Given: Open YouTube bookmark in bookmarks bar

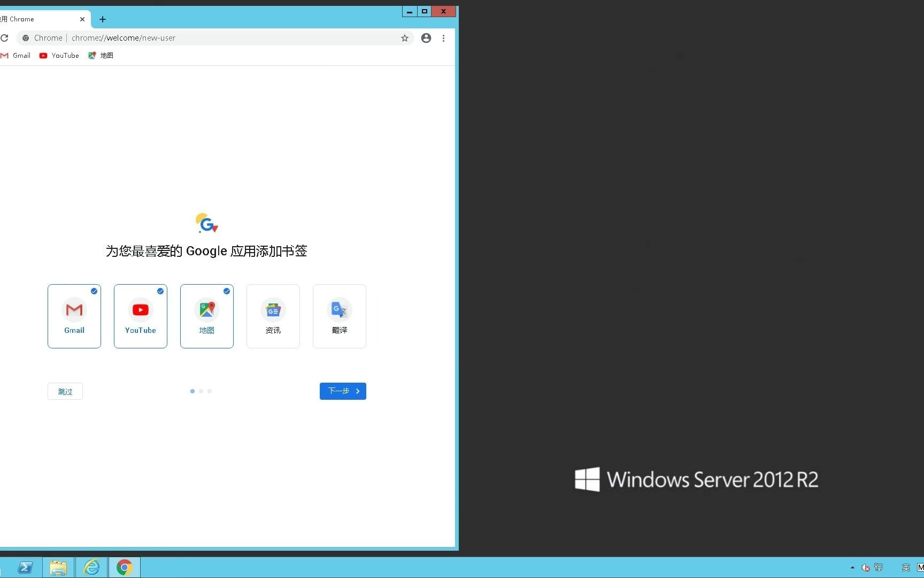Looking at the screenshot, I should click(x=59, y=56).
